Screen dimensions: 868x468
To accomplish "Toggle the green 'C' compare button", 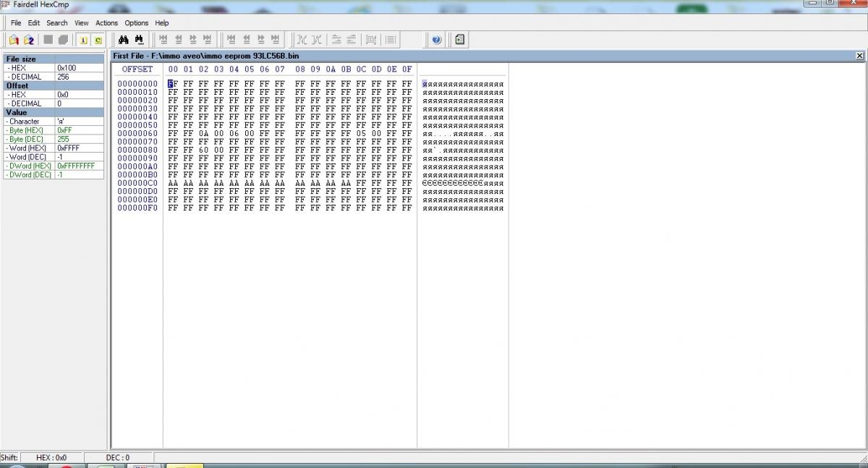I will (x=98, y=40).
